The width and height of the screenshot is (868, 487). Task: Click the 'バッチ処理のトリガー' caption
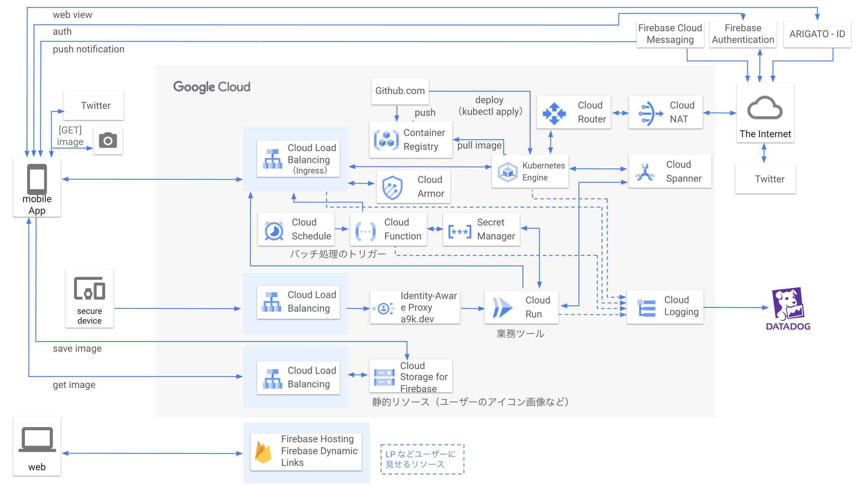(338, 254)
